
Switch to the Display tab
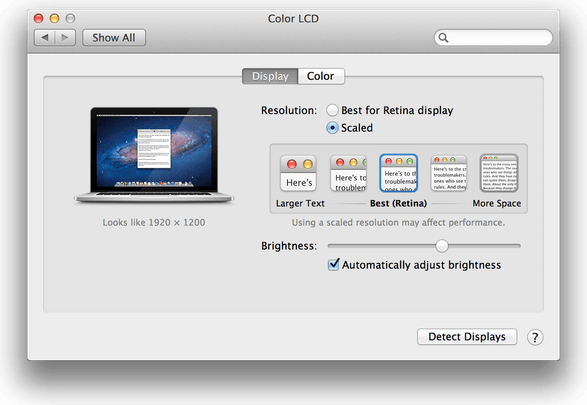270,76
